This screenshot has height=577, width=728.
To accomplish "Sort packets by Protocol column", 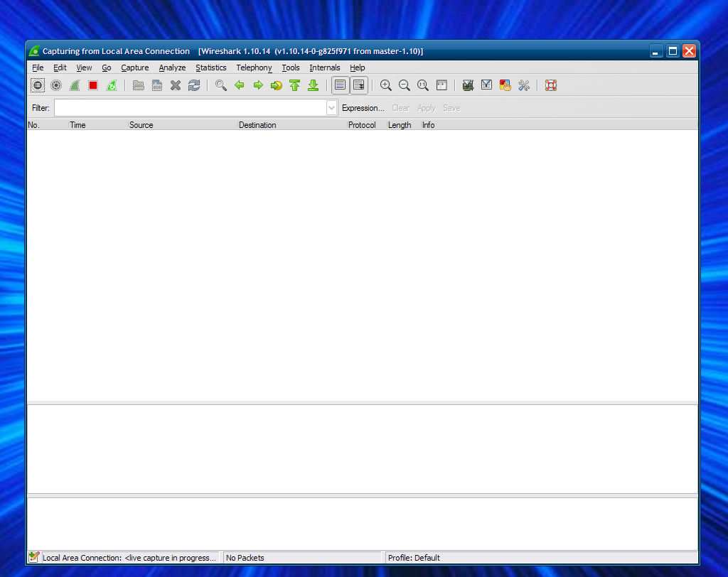I will (x=367, y=125).
